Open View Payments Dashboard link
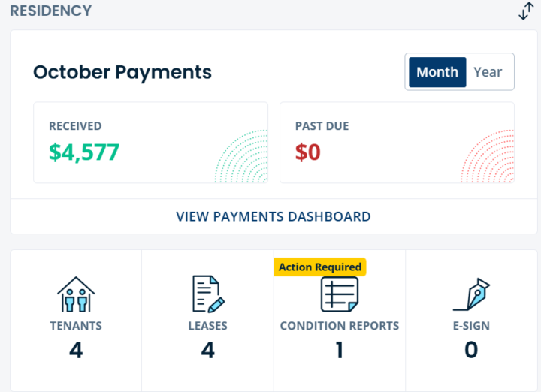 pyautogui.click(x=274, y=216)
